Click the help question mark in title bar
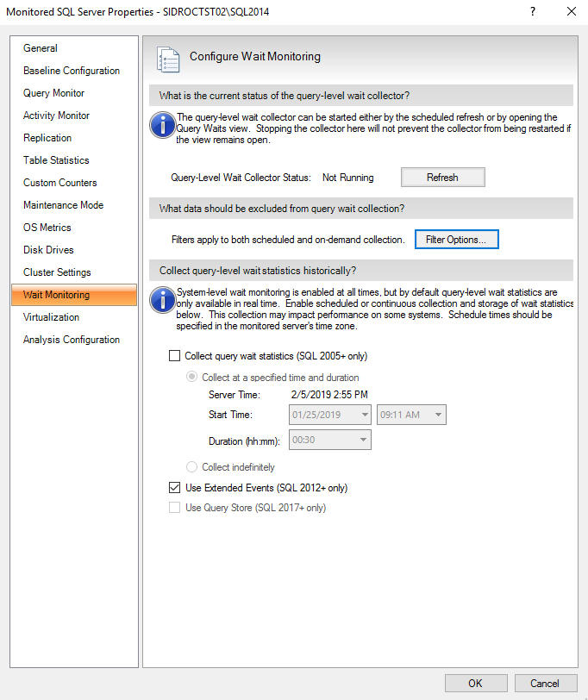 533,11
